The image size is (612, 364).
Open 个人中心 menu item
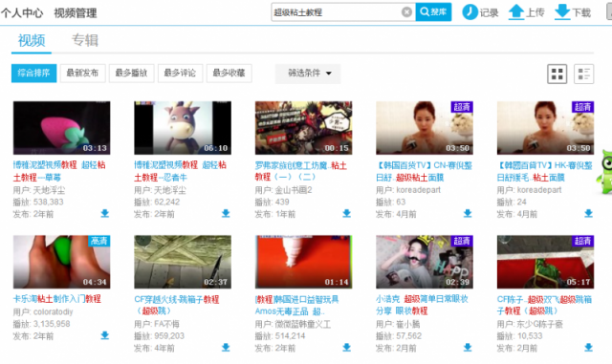[x=22, y=12]
